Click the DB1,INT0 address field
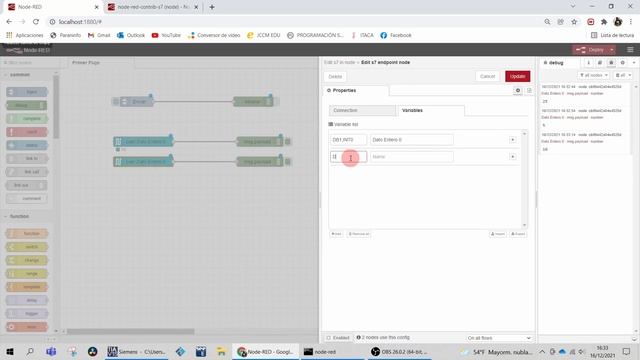The image size is (640, 360). tap(348, 140)
